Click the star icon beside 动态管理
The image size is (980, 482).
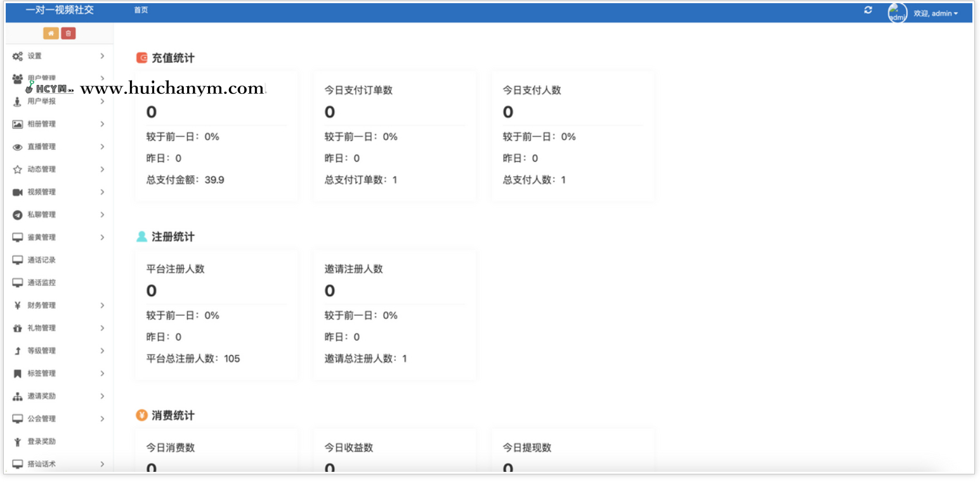(17, 169)
